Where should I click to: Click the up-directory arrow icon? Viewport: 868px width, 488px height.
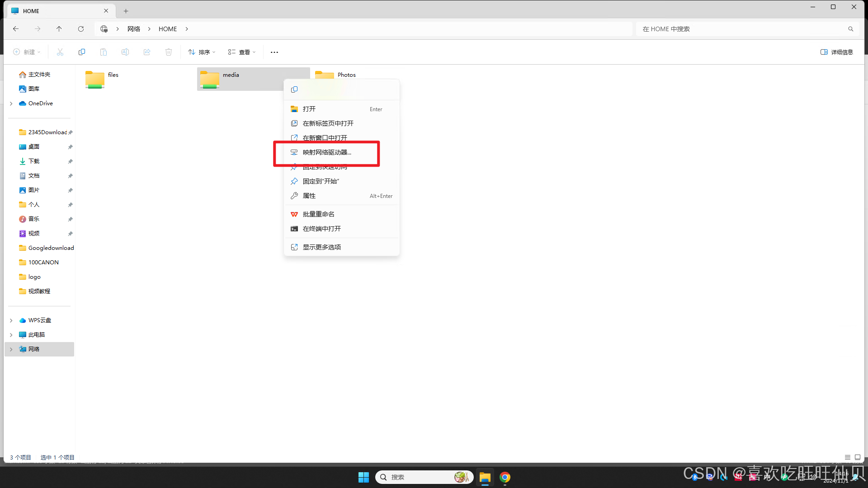pos(59,29)
